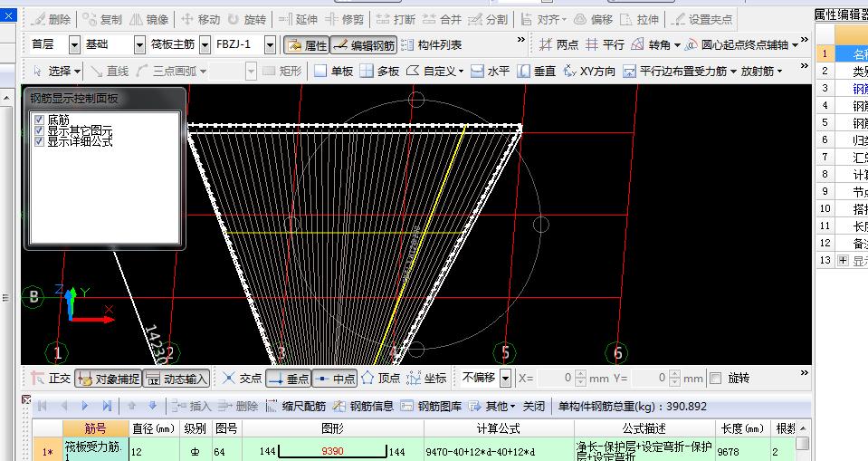Open the 构件列表 component list
Viewport: 868px width, 461px height.
pyautogui.click(x=431, y=45)
